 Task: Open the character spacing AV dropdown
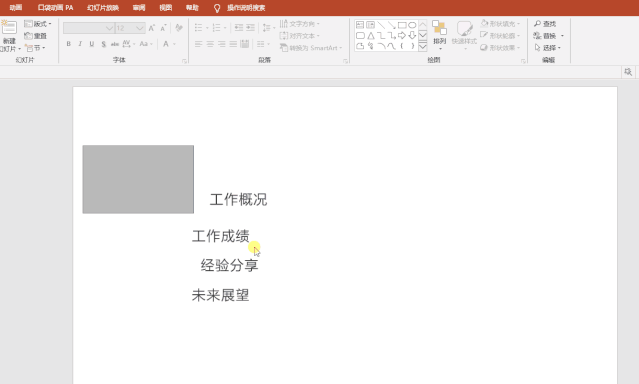pyautogui.click(x=128, y=44)
